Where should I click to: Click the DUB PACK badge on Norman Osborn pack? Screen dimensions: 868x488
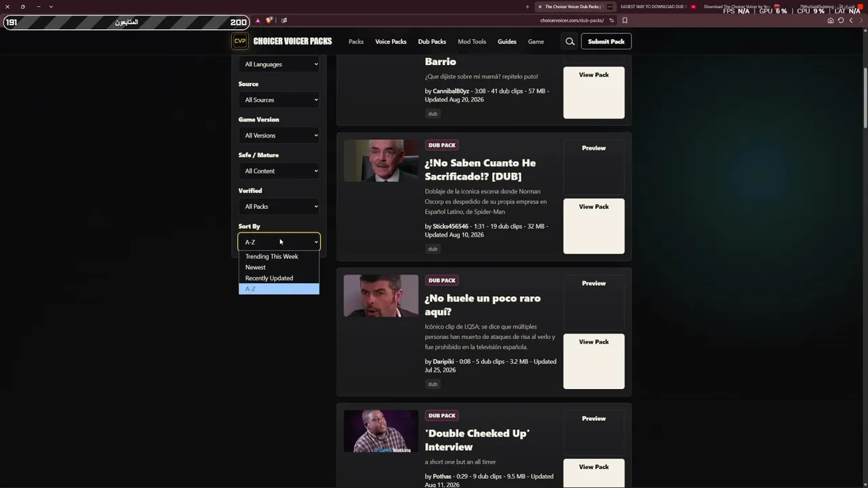[442, 145]
